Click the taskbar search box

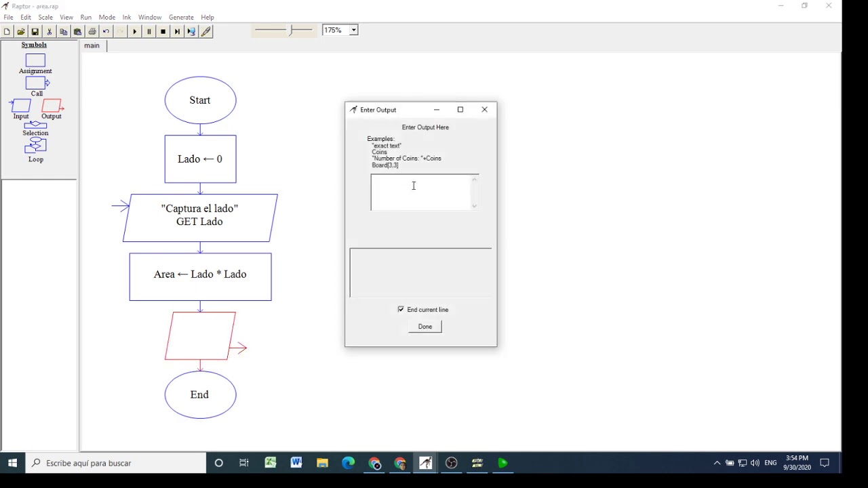(116, 463)
